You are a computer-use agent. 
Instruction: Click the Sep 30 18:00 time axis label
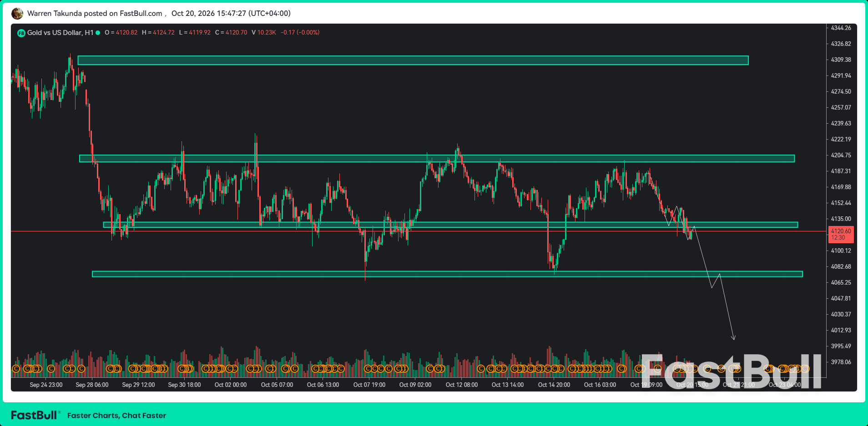coord(184,385)
